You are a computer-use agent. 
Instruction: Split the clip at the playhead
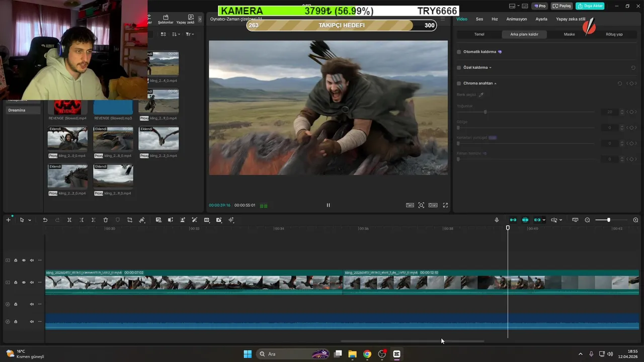pos(69,220)
